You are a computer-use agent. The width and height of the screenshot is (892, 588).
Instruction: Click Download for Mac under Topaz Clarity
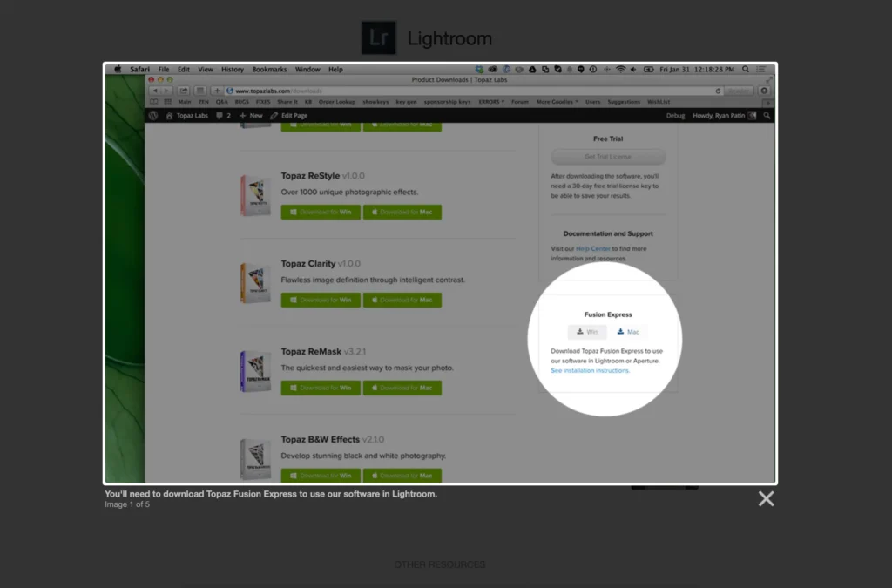point(402,300)
